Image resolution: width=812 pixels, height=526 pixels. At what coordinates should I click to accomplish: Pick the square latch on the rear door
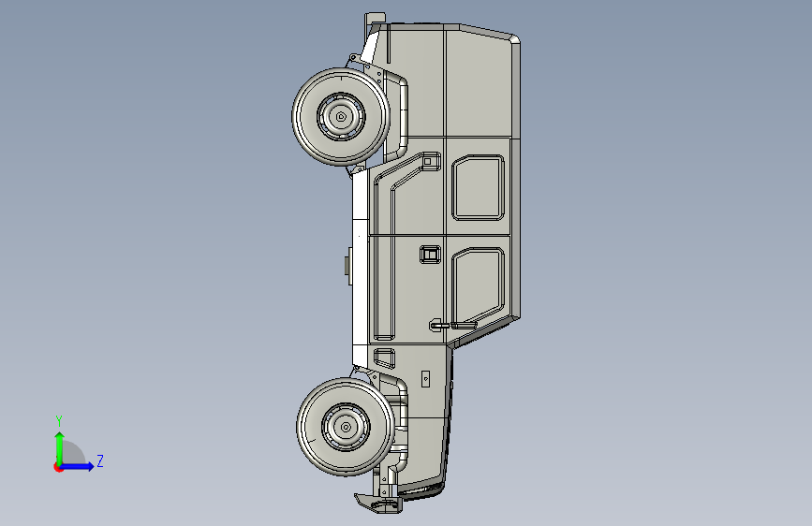click(429, 162)
